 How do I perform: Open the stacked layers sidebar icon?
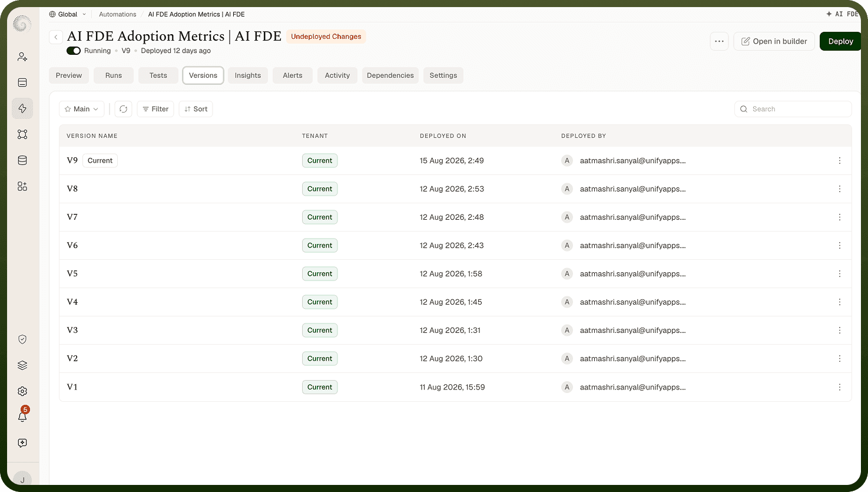pos(22,365)
